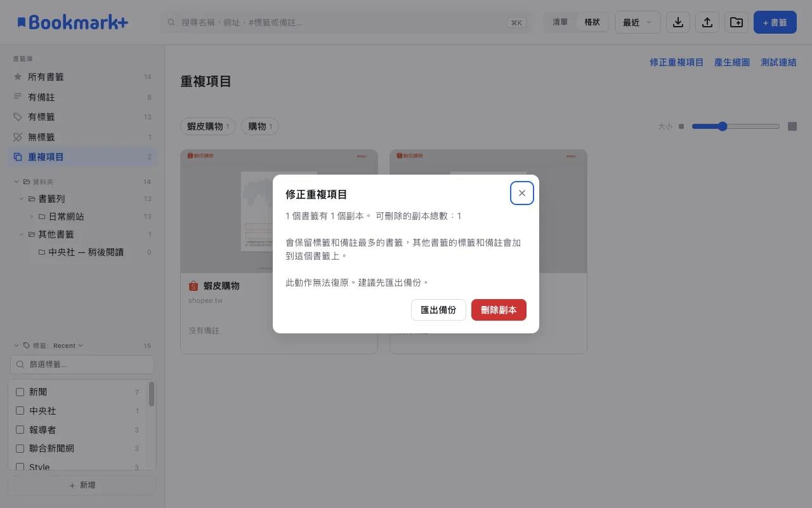
Task: Filter by the 購物 tag chip
Action: pyautogui.click(x=260, y=126)
